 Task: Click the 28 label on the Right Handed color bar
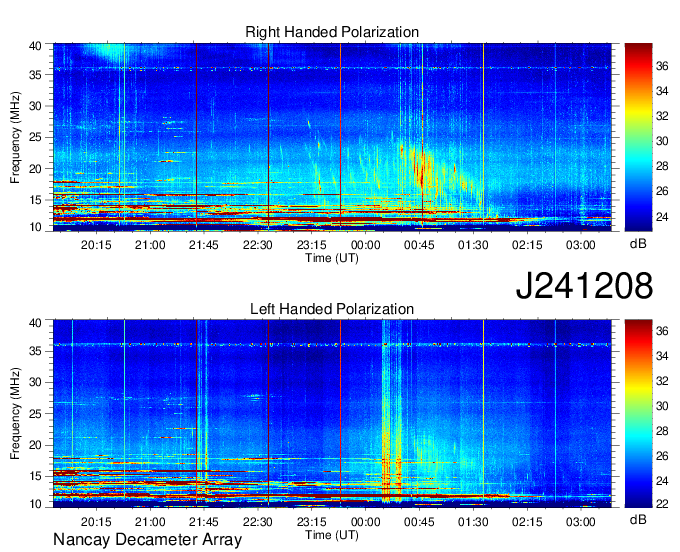(662, 167)
